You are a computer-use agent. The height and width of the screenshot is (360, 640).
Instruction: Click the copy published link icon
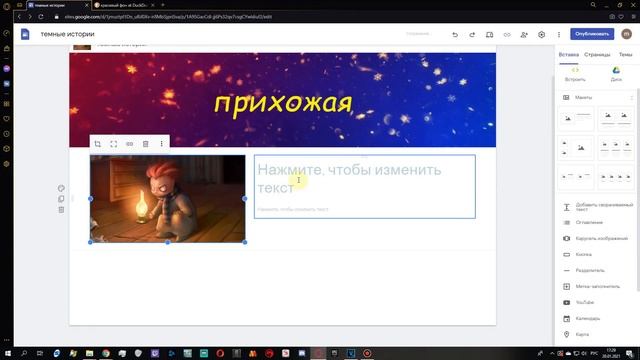[507, 35]
